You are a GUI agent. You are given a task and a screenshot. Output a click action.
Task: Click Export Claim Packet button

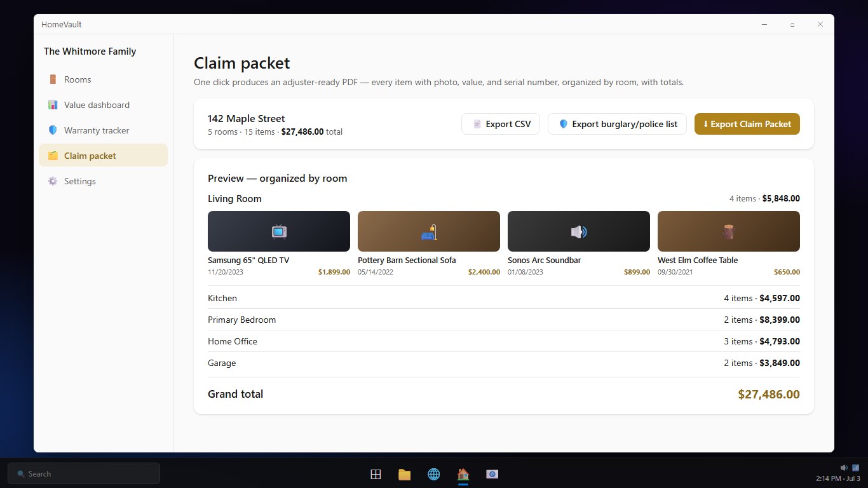[x=747, y=124]
